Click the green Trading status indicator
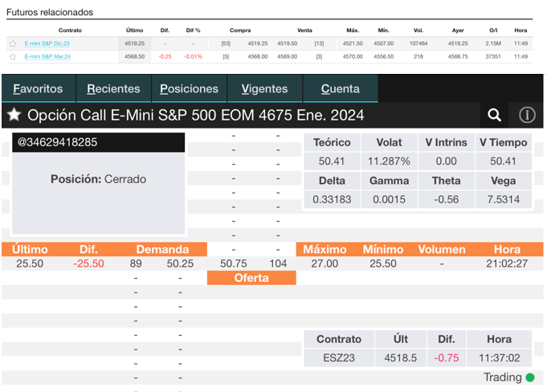Viewport: 555px width, 392px height. [x=529, y=378]
